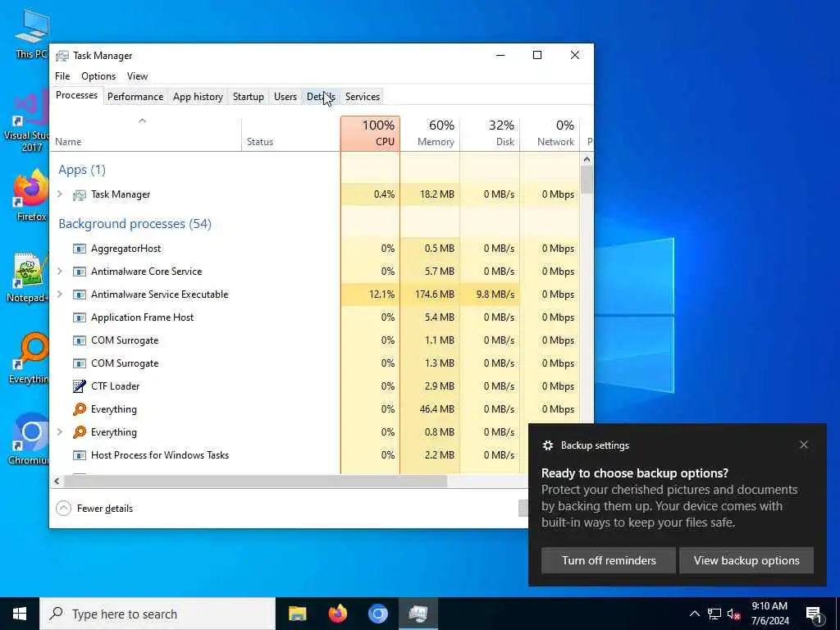Screen dimensions: 840x630
Task: Switch to the Performance tab
Action: (x=135, y=97)
